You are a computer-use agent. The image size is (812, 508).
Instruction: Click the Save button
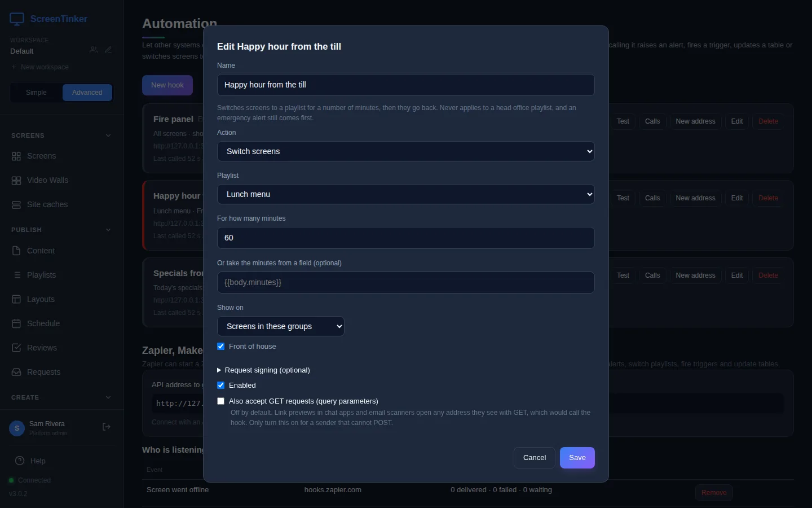click(x=577, y=458)
